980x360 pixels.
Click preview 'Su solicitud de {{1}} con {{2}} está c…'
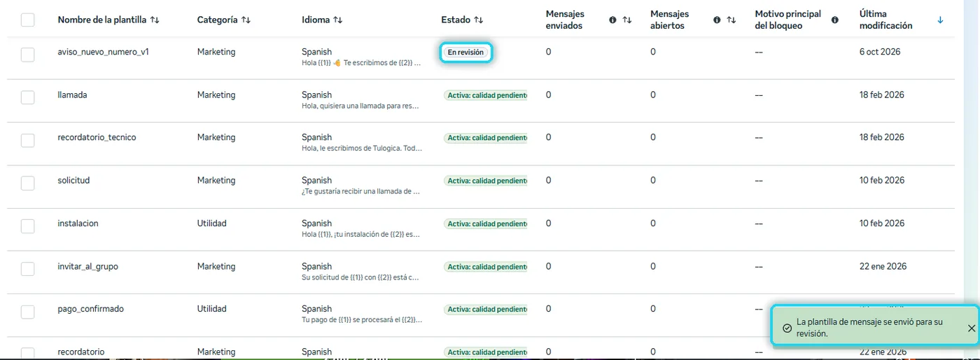click(x=360, y=277)
